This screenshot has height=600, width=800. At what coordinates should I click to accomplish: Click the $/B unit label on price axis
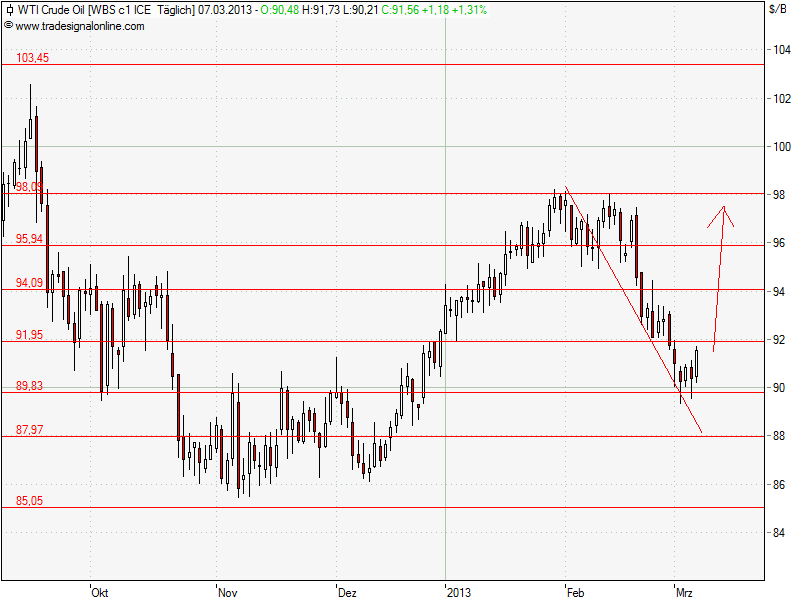[x=778, y=9]
